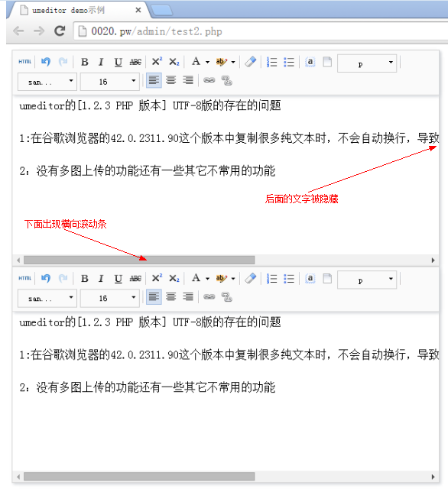Insert ordered list in top editor
448x495 pixels.
coord(271,62)
